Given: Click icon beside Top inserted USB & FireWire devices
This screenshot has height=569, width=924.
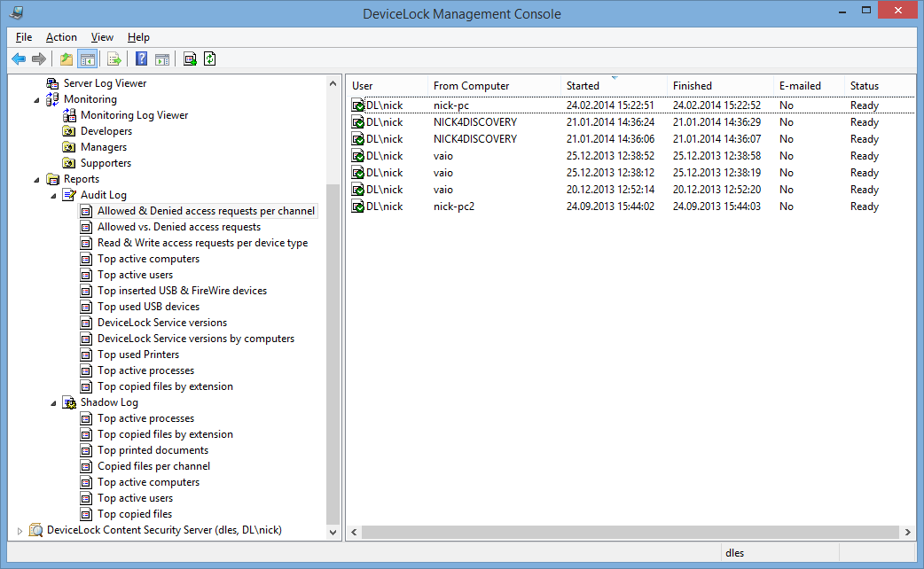Looking at the screenshot, I should click(x=86, y=291).
